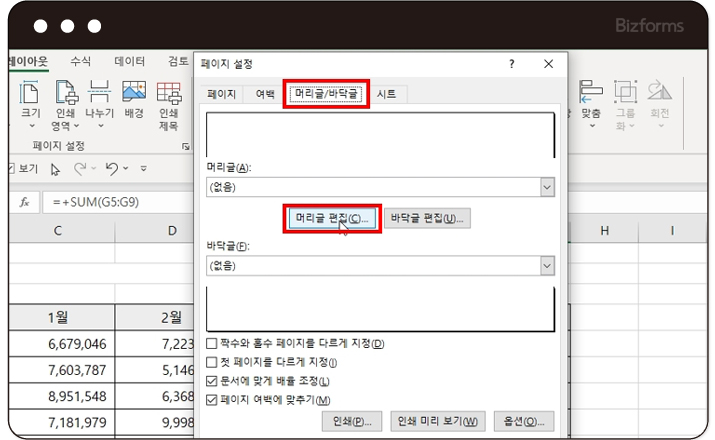Click the fx insert function icon

25,202
